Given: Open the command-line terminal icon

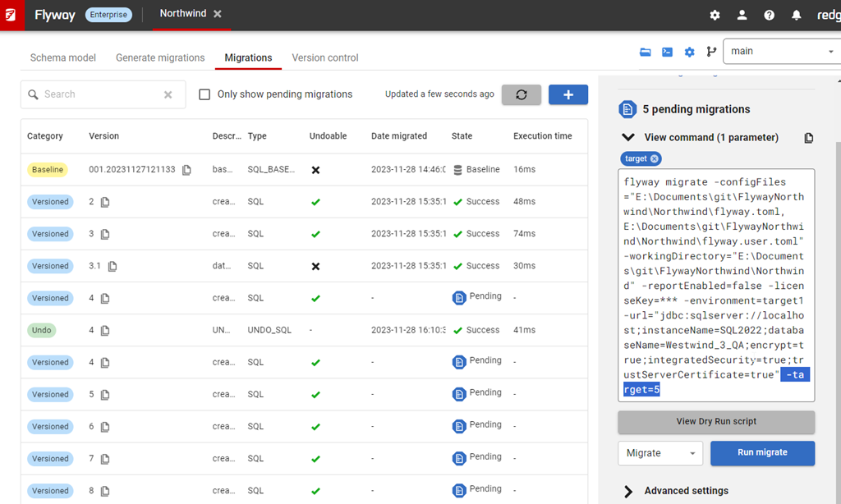Looking at the screenshot, I should pyautogui.click(x=668, y=52).
